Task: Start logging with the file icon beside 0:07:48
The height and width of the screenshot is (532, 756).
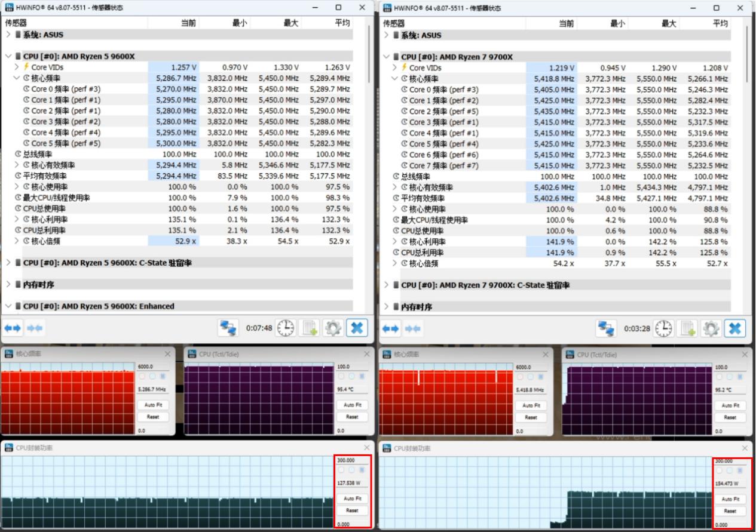Action: pos(310,328)
